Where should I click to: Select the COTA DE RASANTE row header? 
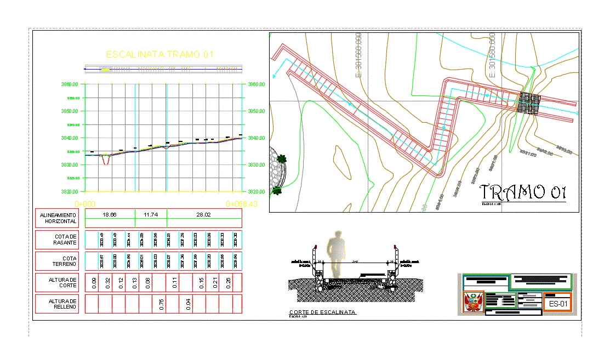pyautogui.click(x=57, y=240)
